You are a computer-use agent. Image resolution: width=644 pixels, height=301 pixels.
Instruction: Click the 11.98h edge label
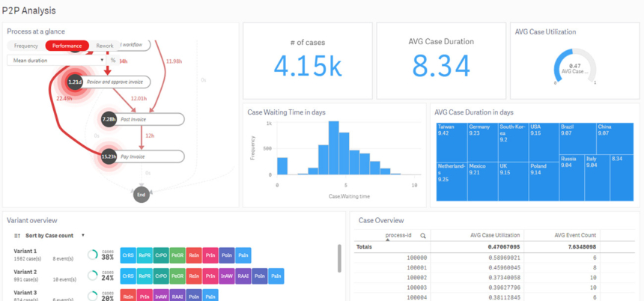pyautogui.click(x=174, y=61)
